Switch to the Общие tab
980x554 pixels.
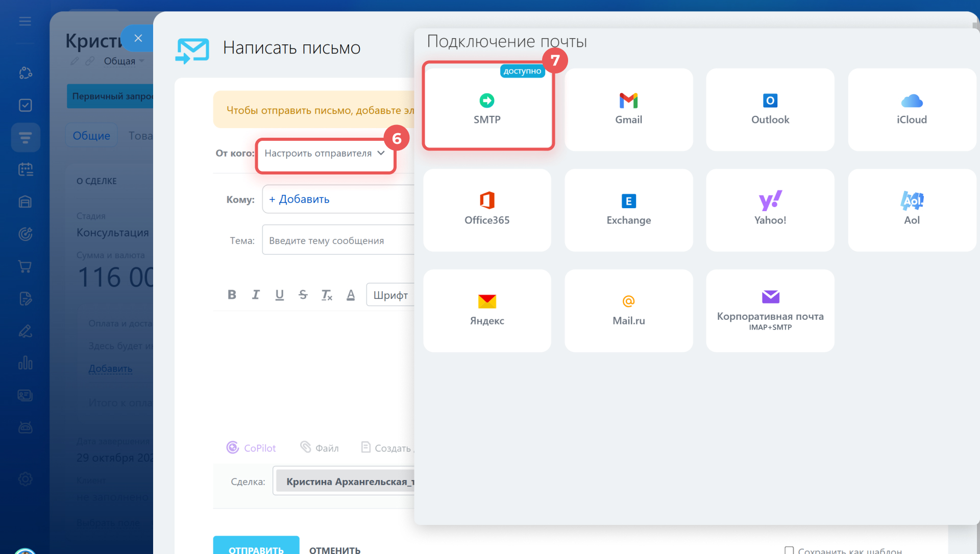click(91, 136)
